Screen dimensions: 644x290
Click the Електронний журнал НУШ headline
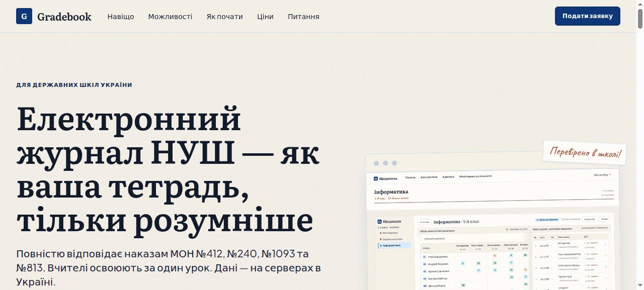point(168,170)
